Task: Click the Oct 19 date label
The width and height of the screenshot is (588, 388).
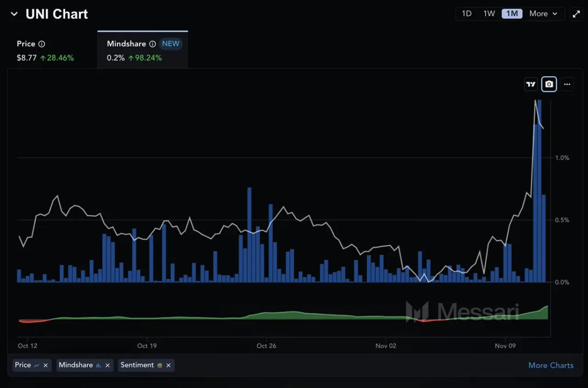Action: click(147, 346)
